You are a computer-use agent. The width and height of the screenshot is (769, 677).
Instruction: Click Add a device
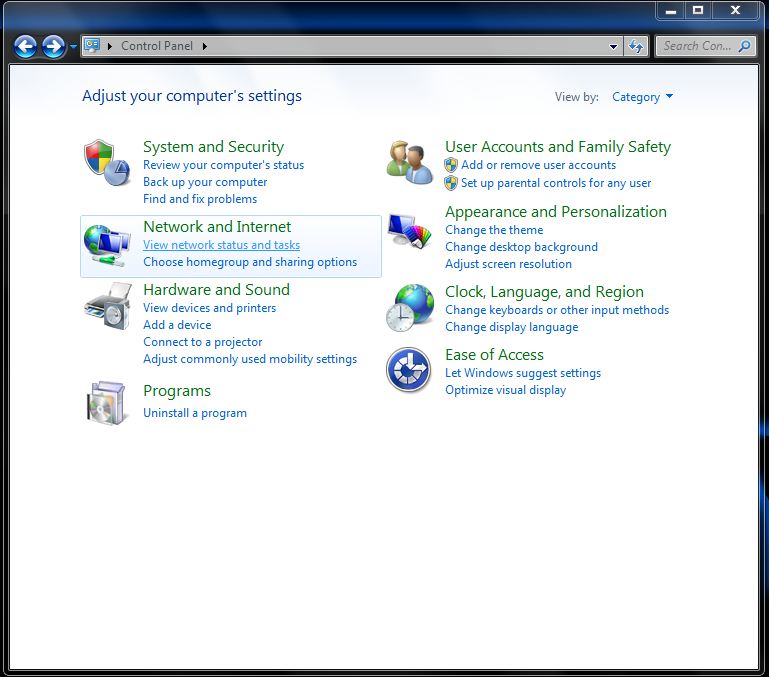click(x=177, y=325)
